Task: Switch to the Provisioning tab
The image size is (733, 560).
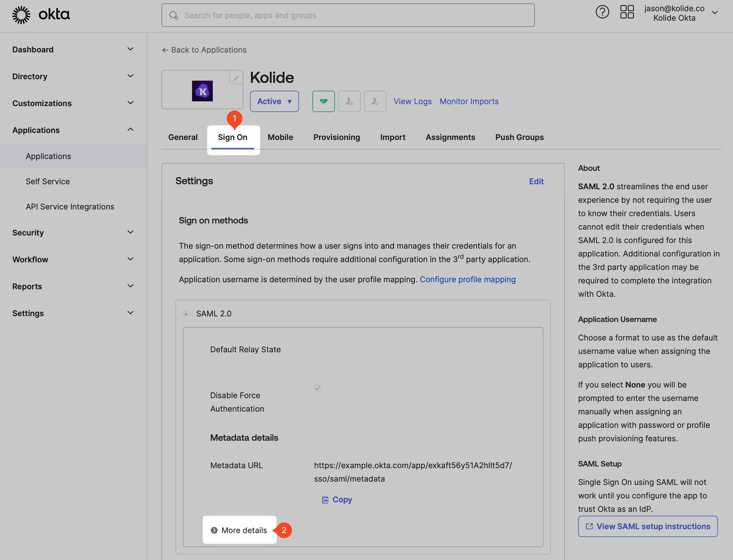Action: [x=337, y=137]
